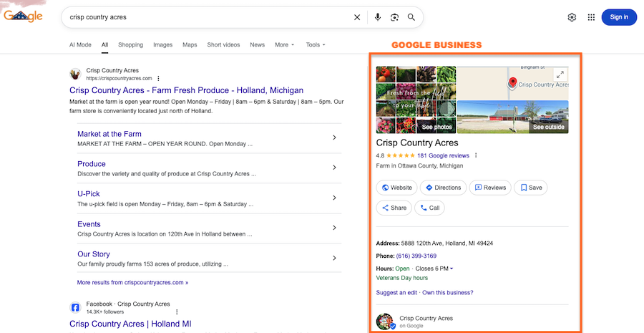Click the Facebook result icon
Image resolution: width=644 pixels, height=333 pixels.
point(75,307)
